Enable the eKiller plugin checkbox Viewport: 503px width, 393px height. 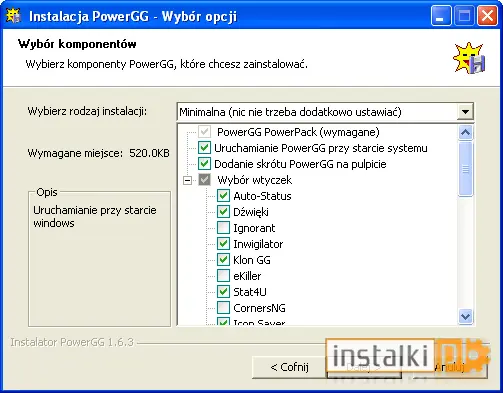223,276
